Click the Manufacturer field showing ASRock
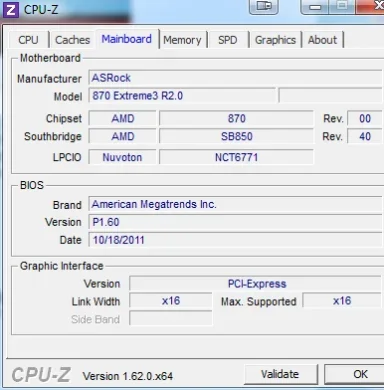 (x=235, y=78)
